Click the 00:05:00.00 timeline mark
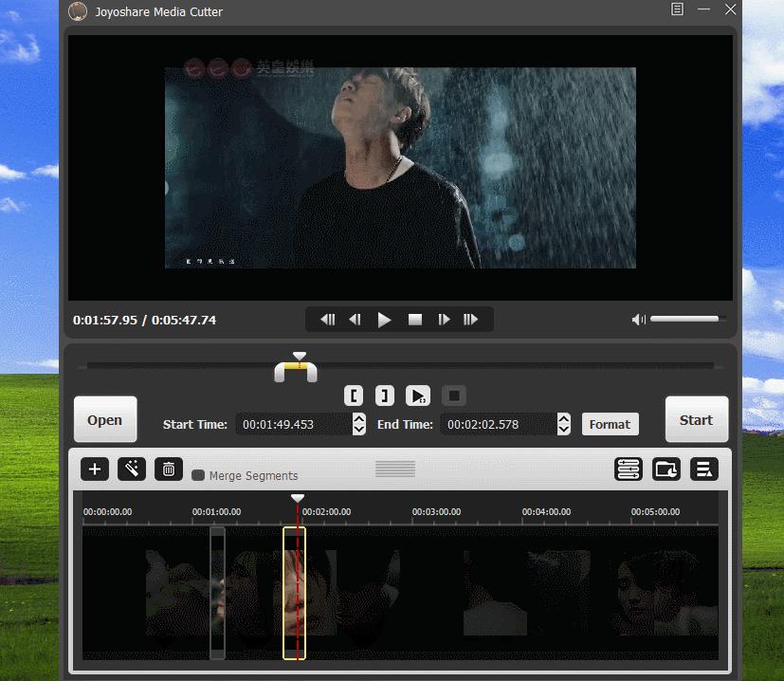Screen dimensions: 784x681 [655, 512]
